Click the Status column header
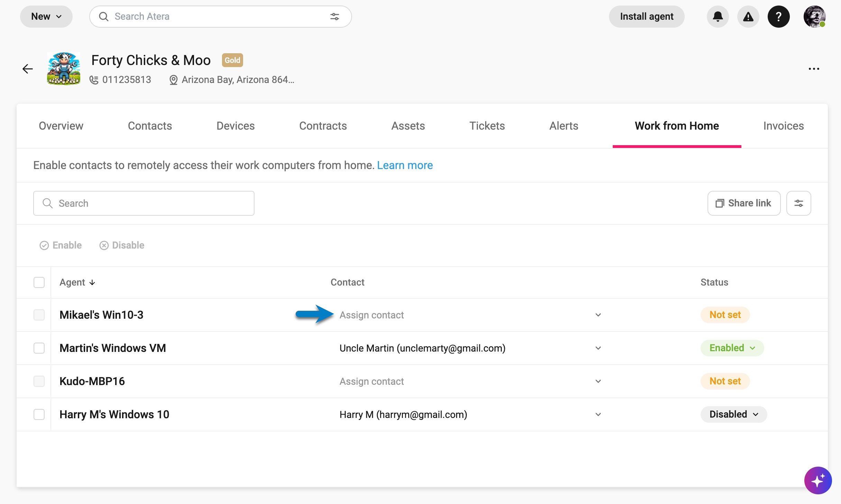This screenshot has width=841, height=504. pos(714,282)
